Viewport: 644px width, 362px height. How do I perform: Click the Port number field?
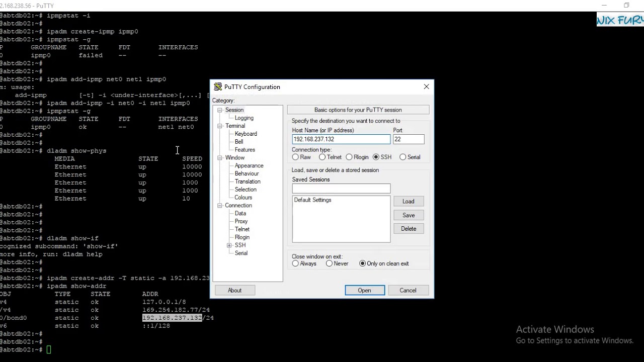409,139
